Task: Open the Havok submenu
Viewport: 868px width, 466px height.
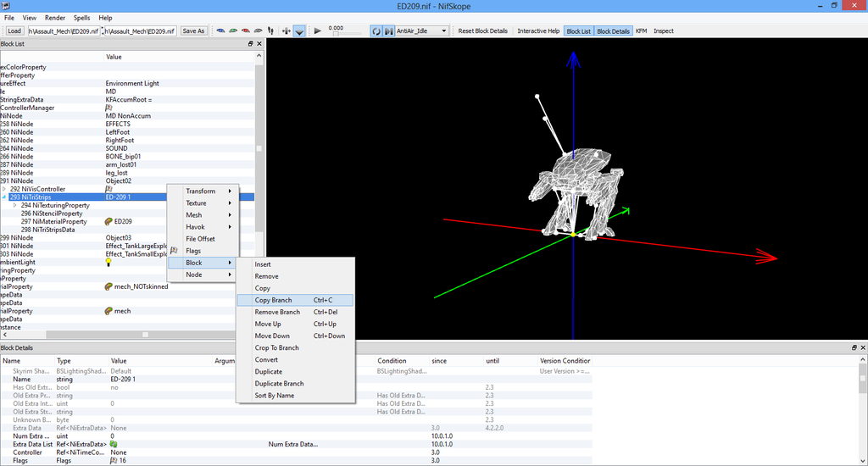Action: (x=203, y=227)
